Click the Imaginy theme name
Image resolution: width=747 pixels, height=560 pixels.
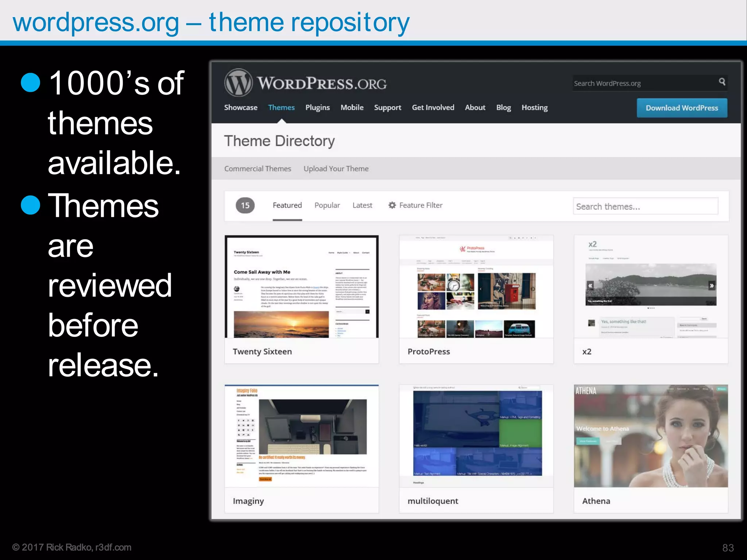(248, 501)
